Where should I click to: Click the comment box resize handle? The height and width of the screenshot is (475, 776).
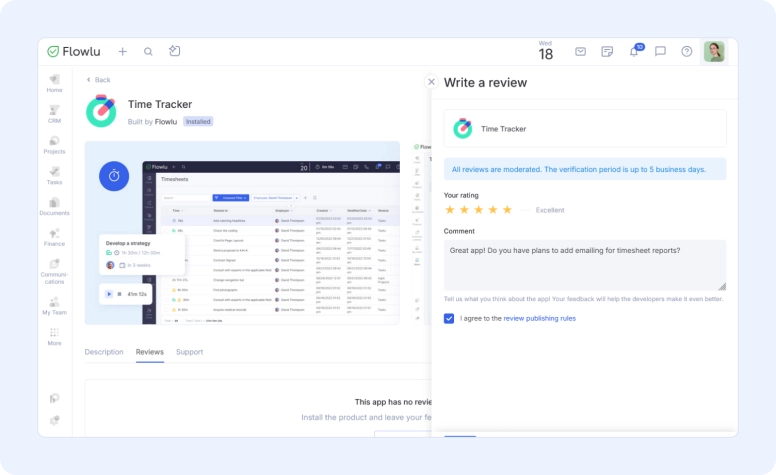point(722,286)
